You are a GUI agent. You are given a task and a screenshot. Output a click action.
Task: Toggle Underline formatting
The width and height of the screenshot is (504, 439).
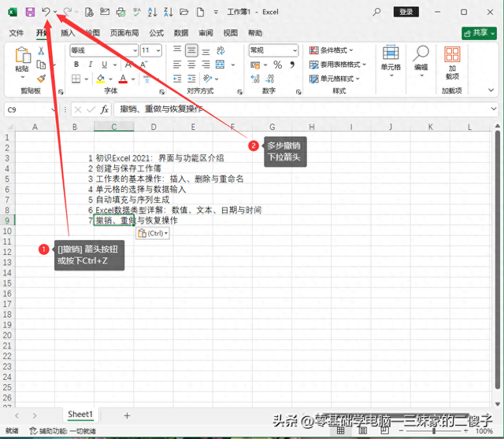coord(105,65)
